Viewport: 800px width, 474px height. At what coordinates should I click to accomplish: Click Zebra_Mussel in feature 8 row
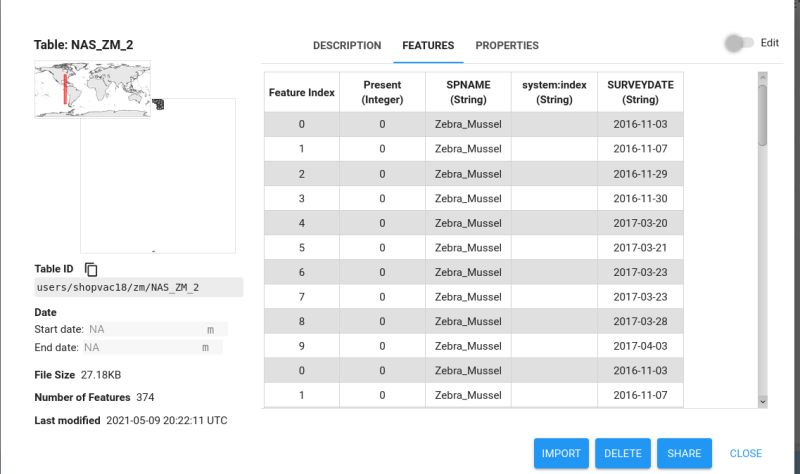pyautogui.click(x=468, y=321)
